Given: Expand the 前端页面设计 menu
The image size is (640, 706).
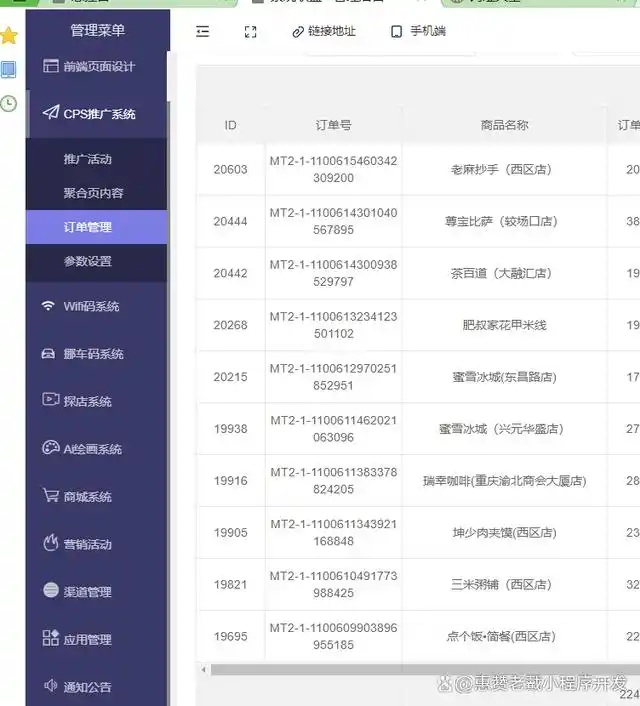Looking at the screenshot, I should click(x=97, y=67).
